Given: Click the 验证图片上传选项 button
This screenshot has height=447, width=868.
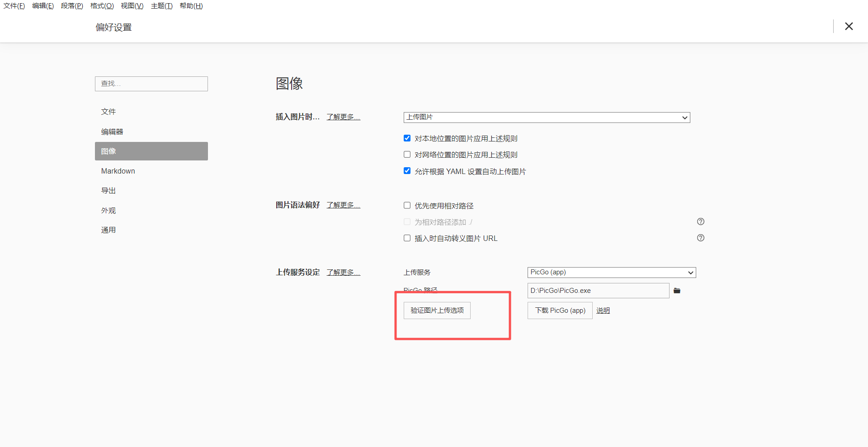Looking at the screenshot, I should 437,311.
